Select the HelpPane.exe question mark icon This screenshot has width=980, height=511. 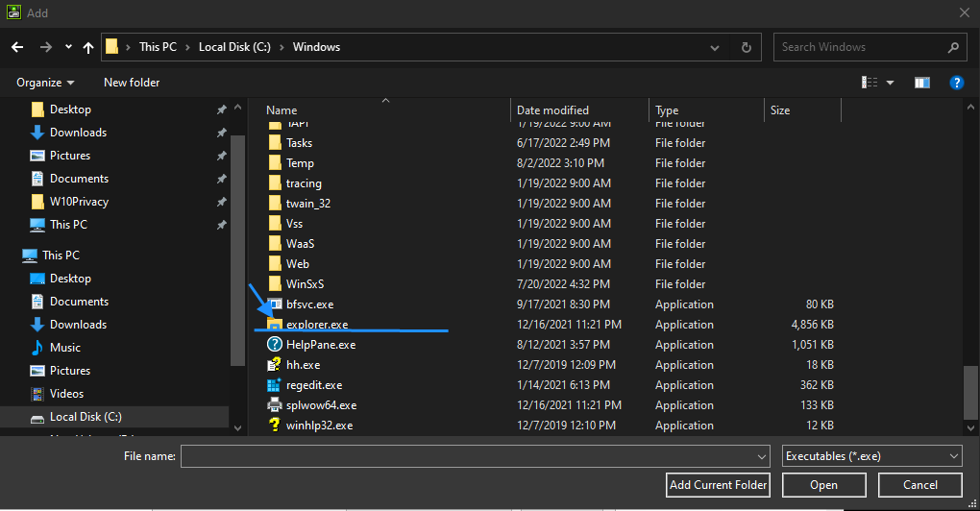click(x=274, y=345)
